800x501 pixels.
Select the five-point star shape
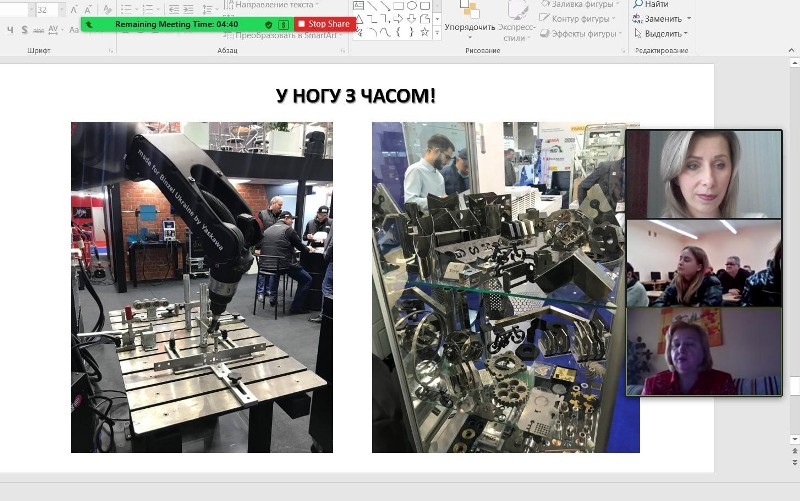point(424,32)
